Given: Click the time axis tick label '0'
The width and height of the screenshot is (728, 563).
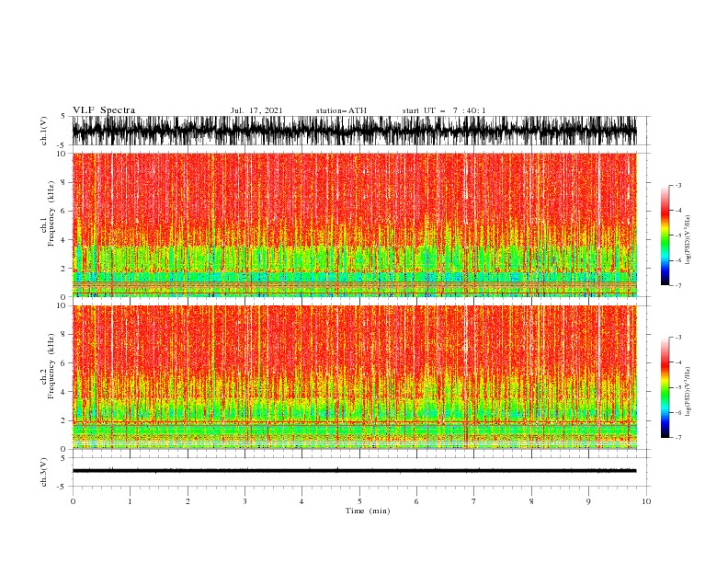Looking at the screenshot, I should [73, 501].
